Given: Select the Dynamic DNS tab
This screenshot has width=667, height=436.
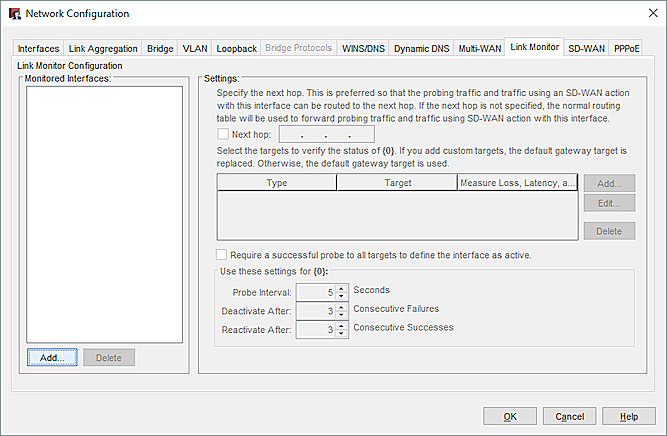Looking at the screenshot, I should coord(419,48).
